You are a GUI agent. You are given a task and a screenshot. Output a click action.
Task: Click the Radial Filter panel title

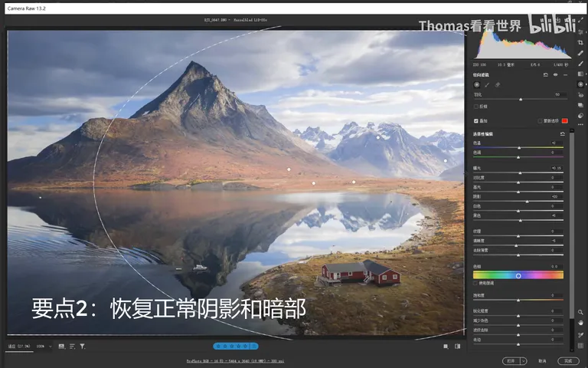click(x=481, y=74)
